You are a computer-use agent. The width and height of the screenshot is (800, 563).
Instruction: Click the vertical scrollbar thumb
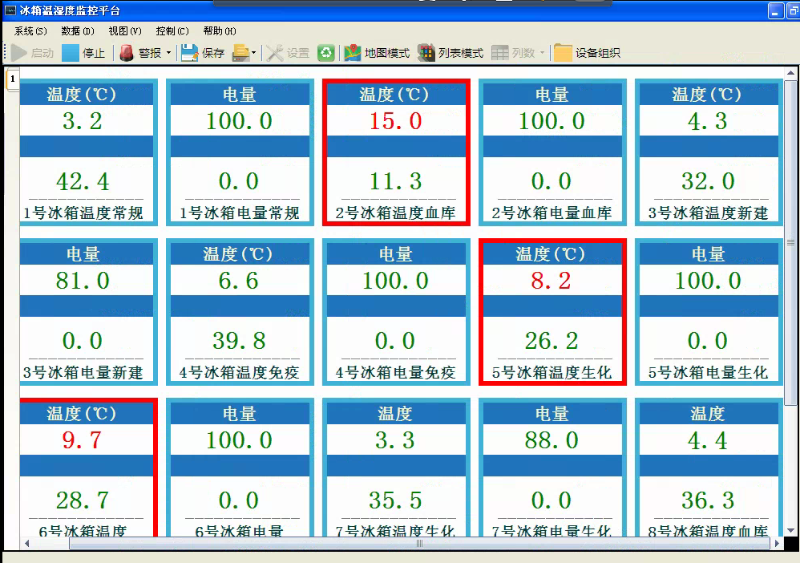coord(790,243)
